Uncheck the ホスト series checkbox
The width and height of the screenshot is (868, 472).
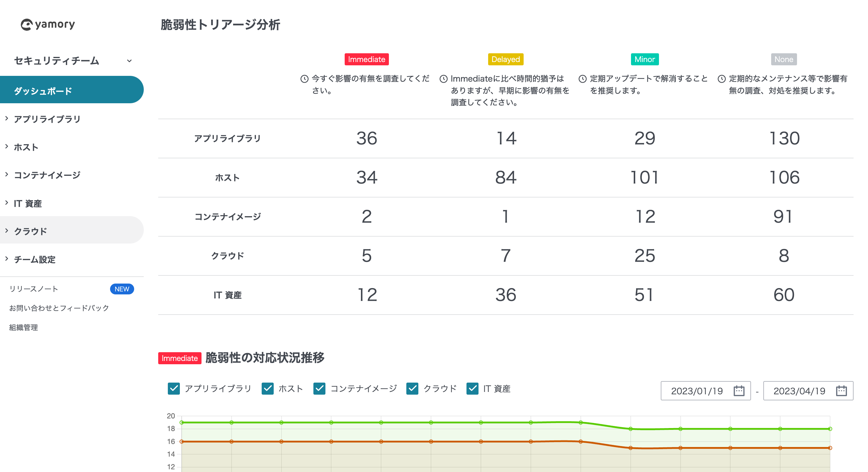[x=268, y=389]
